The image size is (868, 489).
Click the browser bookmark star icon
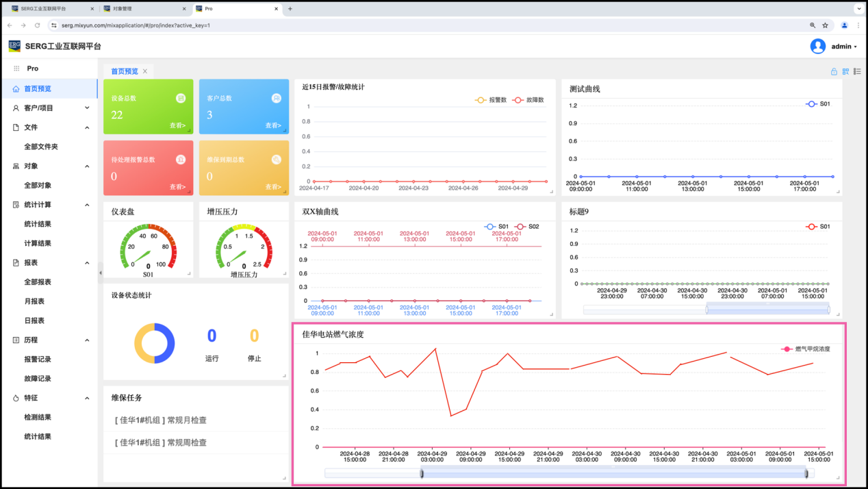[826, 25]
